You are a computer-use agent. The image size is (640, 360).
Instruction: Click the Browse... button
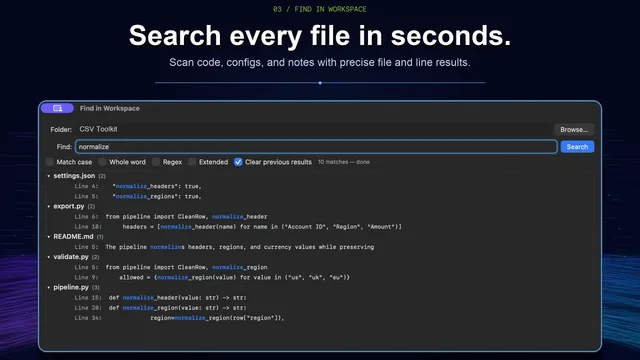click(x=574, y=129)
